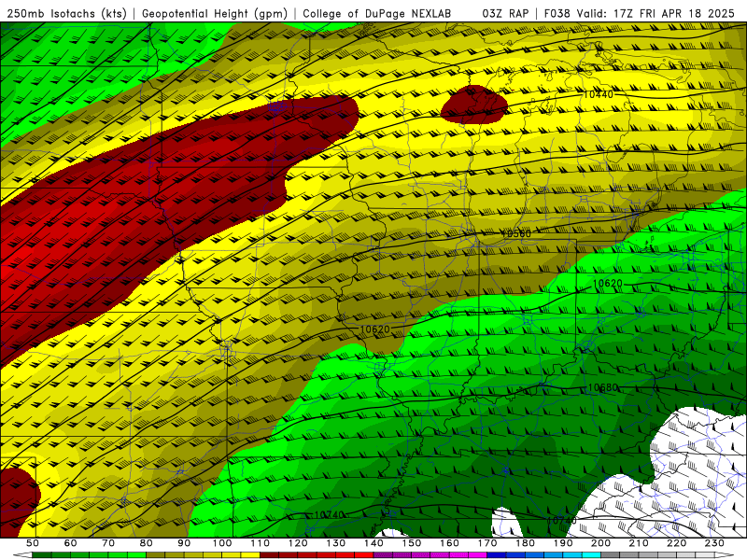Select the 110 knot legend label
Viewport: 747px width, 560px height.
[261, 543]
